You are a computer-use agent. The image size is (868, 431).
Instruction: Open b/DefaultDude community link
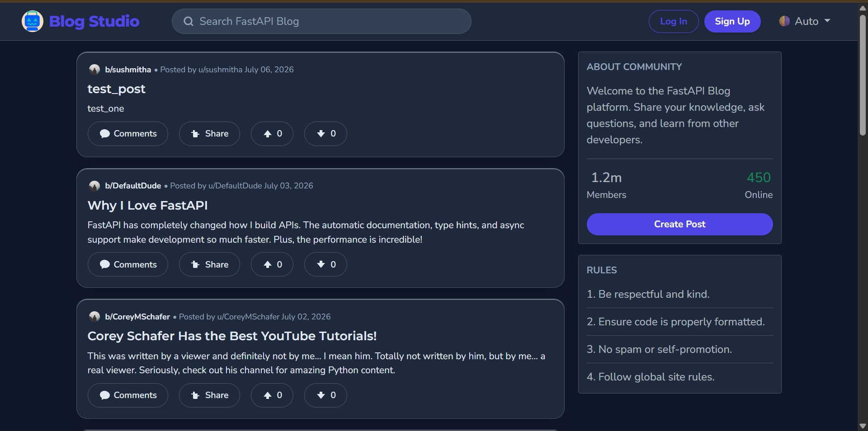[x=133, y=186]
